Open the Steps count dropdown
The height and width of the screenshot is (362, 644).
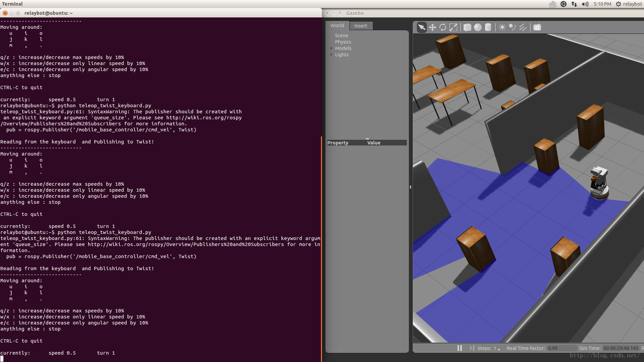pyautogui.click(x=499, y=349)
